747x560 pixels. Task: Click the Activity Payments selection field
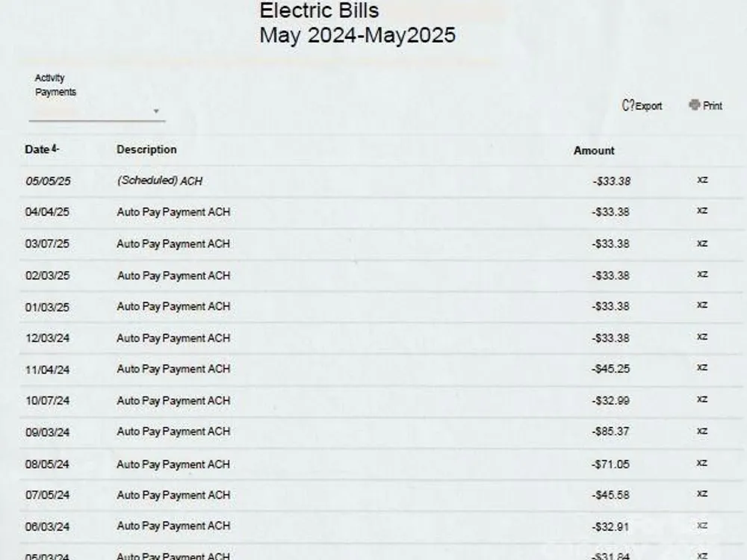[x=96, y=111]
